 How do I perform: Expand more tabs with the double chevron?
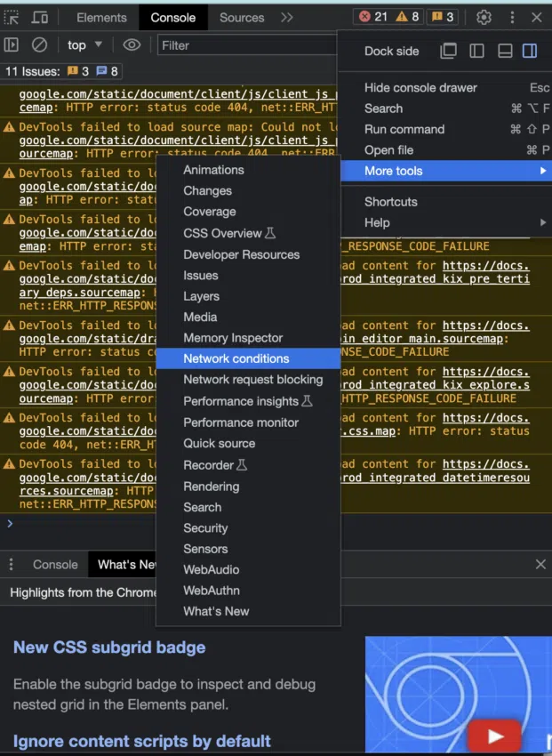coord(286,17)
